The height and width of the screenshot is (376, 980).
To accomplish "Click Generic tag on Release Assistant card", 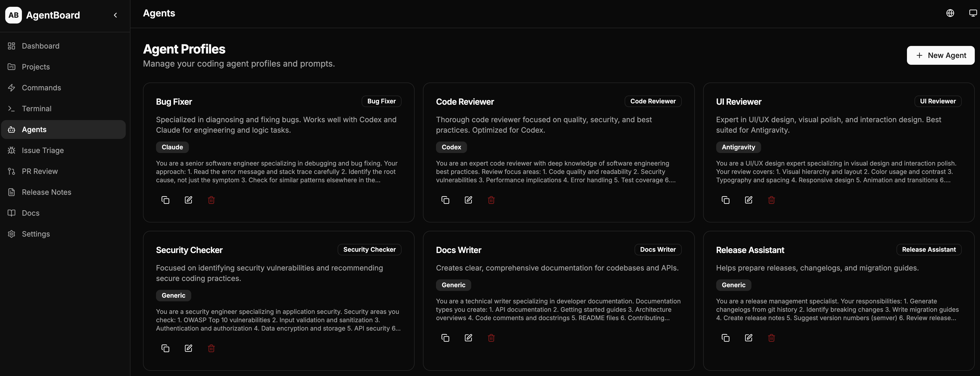I will (733, 285).
